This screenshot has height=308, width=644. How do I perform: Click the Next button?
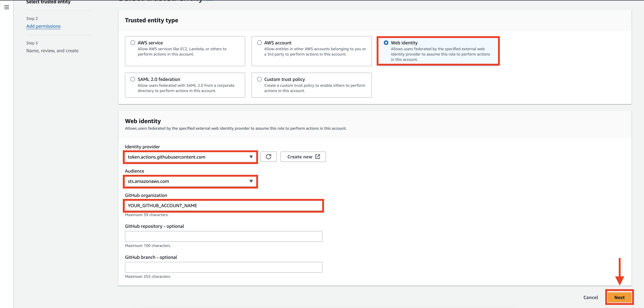[619, 298]
